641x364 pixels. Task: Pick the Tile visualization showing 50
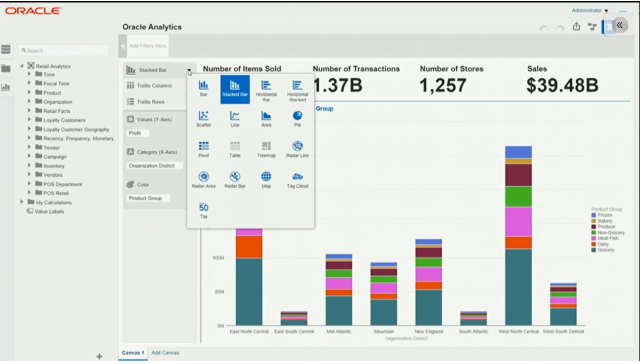(x=204, y=210)
